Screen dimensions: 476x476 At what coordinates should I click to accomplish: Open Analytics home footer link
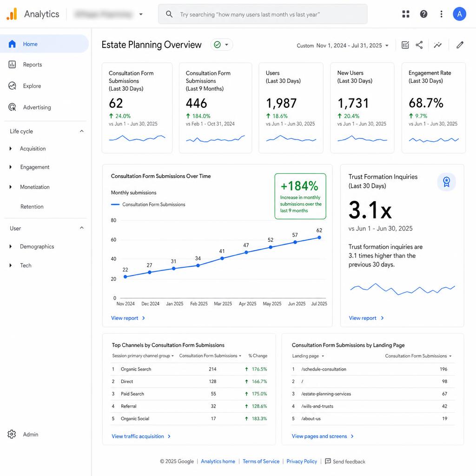[x=218, y=461]
